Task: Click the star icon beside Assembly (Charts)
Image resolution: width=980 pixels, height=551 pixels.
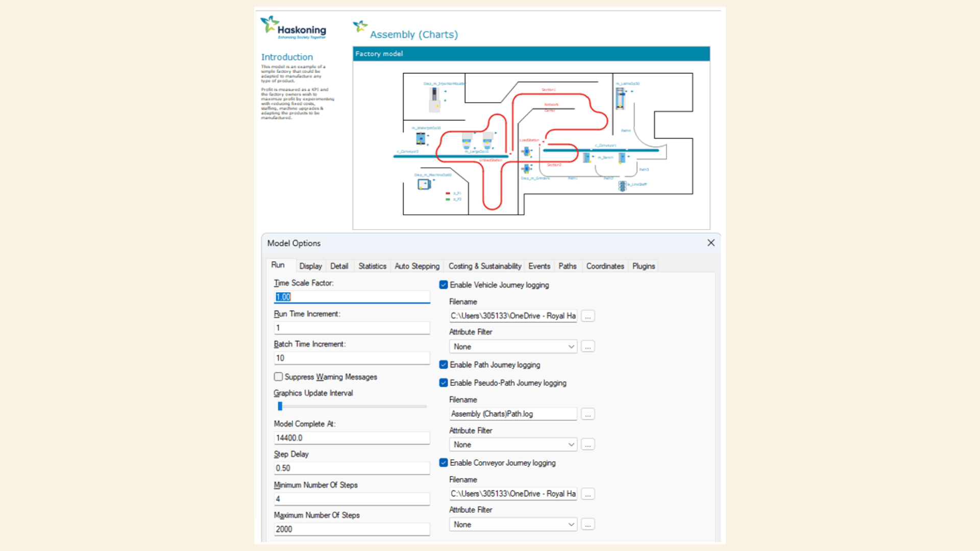Action: click(360, 26)
